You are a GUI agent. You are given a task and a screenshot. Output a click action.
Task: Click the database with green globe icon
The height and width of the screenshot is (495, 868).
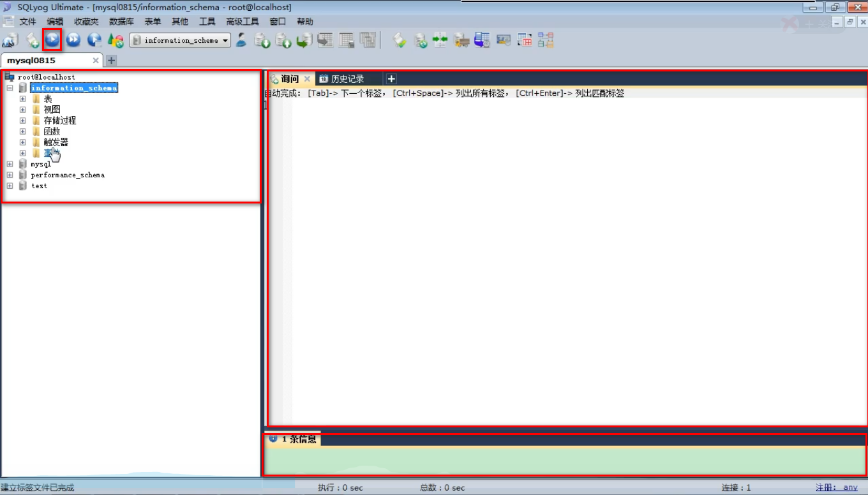(421, 40)
